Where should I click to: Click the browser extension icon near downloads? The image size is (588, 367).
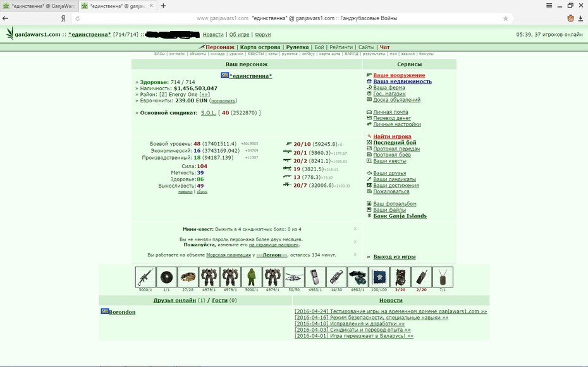(570, 18)
